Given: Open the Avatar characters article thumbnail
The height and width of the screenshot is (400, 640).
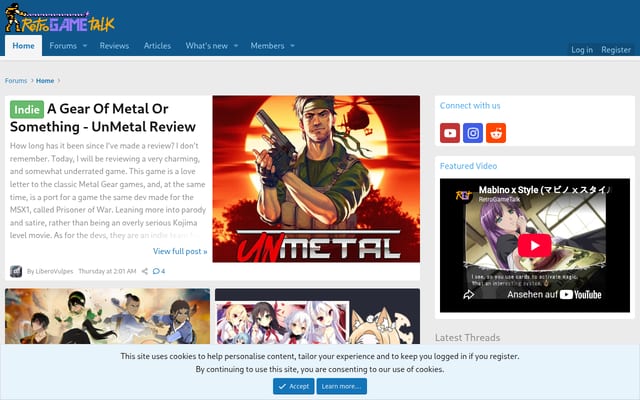Looking at the screenshot, I should point(107,316).
